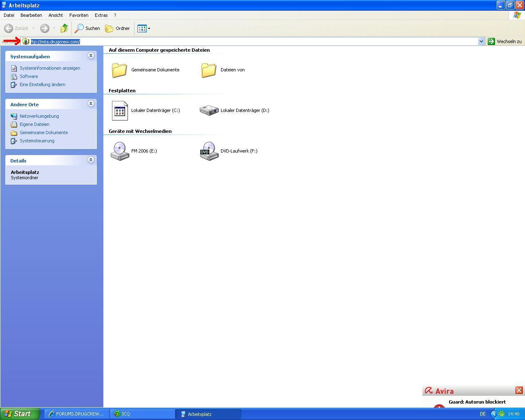The image size is (525, 420).
Task: Collapse the Details panel
Action: pos(91,160)
